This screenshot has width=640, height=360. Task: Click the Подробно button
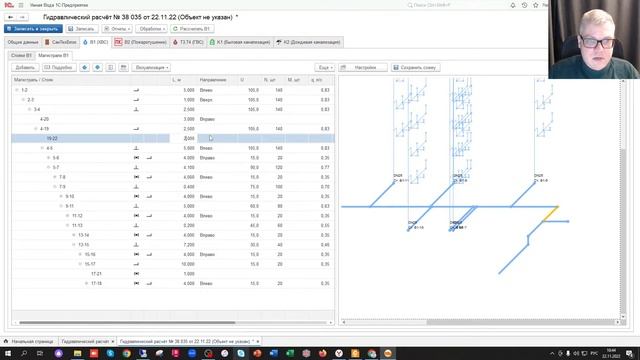(59, 67)
